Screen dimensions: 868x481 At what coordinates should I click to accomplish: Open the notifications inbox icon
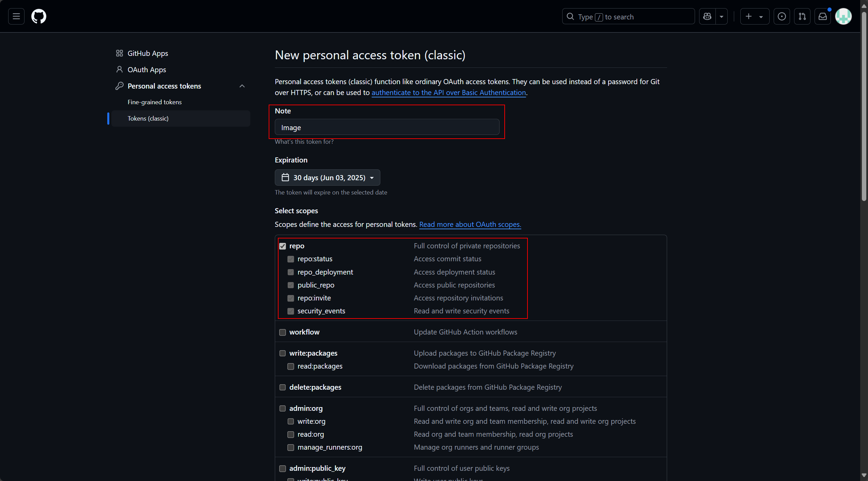pos(822,16)
